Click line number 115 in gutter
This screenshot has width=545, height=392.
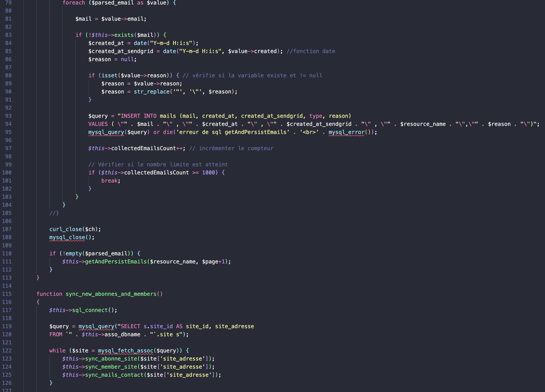tap(7, 294)
